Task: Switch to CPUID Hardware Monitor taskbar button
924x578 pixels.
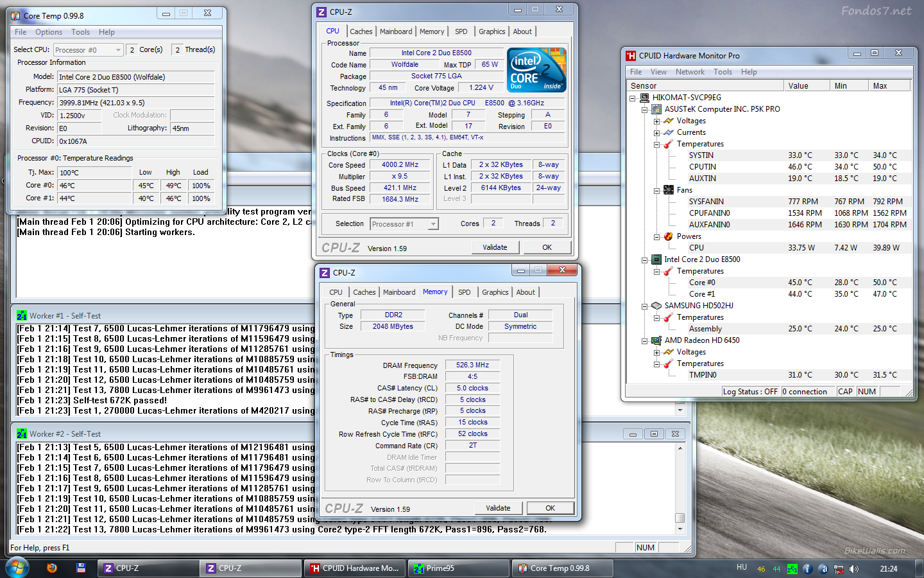Action: pos(355,568)
